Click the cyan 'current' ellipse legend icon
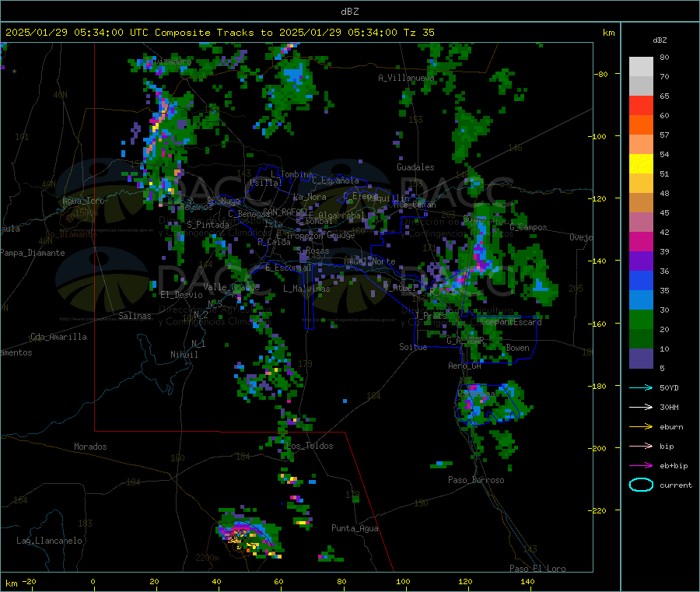The height and width of the screenshot is (592, 700). tap(641, 485)
